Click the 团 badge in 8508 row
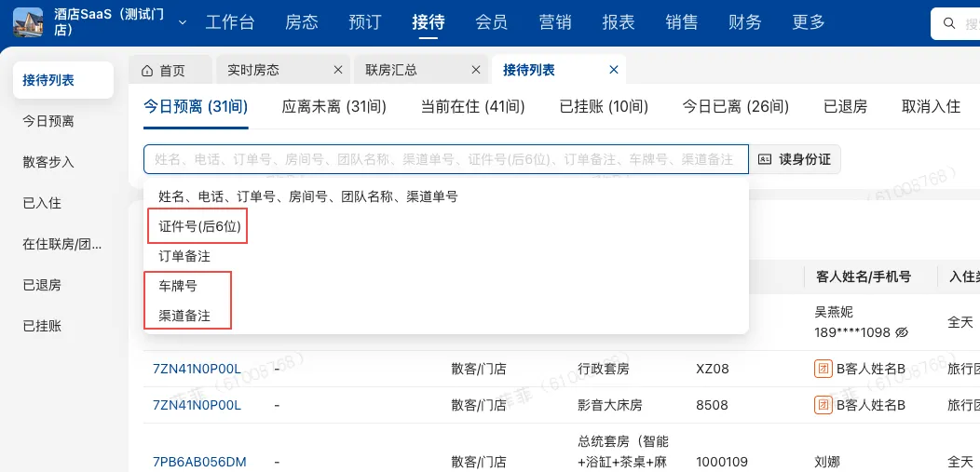This screenshot has height=472, width=980. tap(823, 405)
